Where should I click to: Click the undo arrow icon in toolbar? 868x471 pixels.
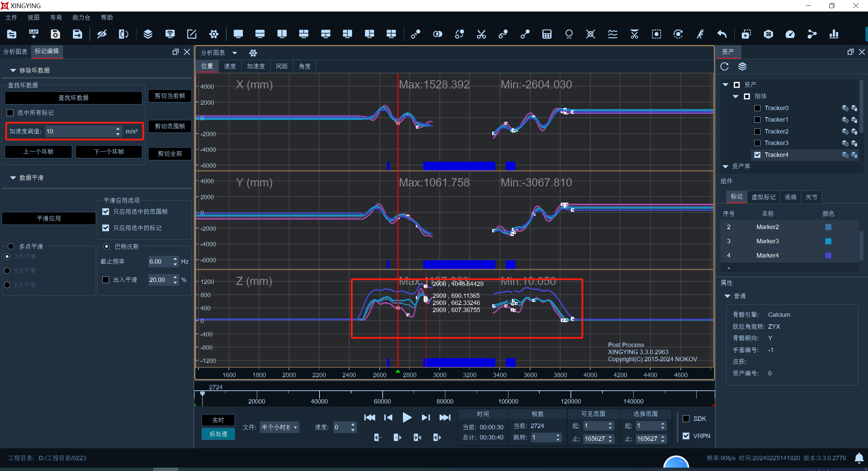(x=722, y=34)
